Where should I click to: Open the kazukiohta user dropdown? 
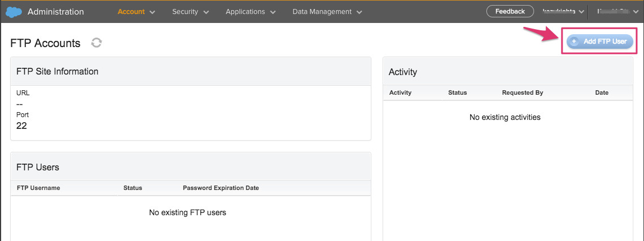tap(563, 11)
